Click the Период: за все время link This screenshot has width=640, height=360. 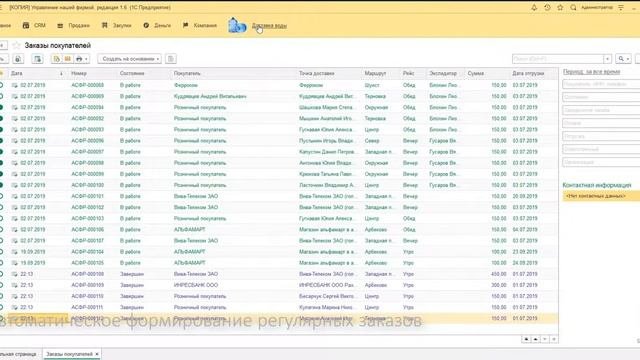(591, 72)
